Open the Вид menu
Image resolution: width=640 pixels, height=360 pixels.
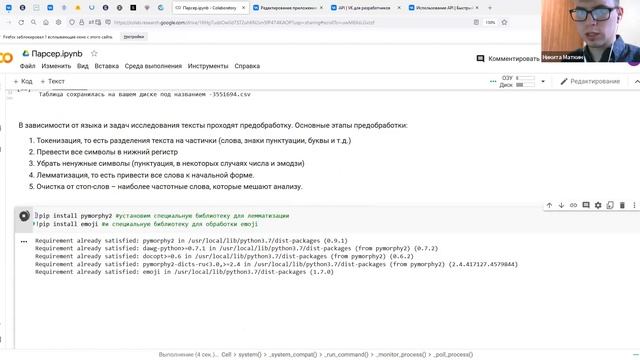tap(83, 66)
